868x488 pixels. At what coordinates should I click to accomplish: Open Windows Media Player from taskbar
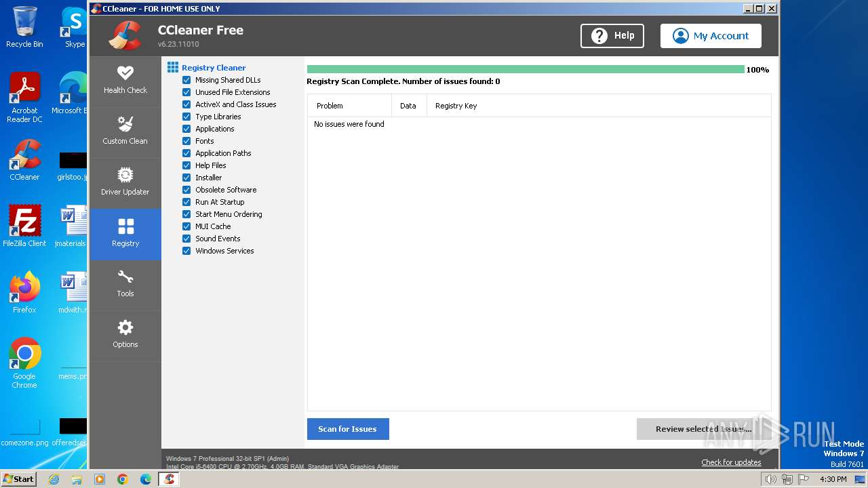[100, 479]
